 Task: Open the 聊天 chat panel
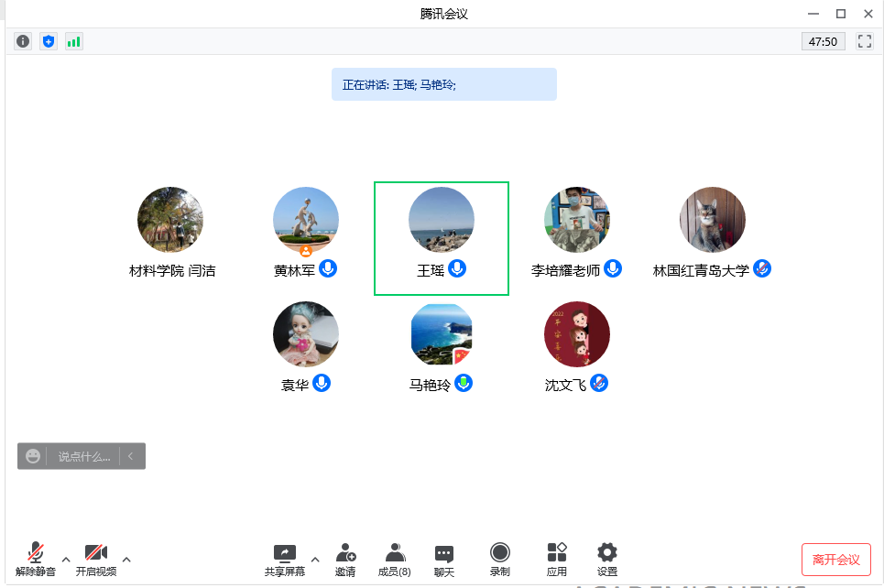(444, 560)
